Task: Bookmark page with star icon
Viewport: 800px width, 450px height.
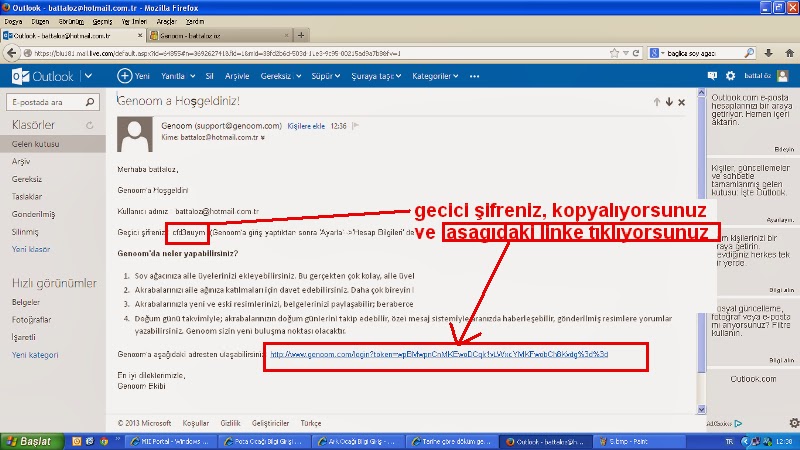Action: (614, 53)
